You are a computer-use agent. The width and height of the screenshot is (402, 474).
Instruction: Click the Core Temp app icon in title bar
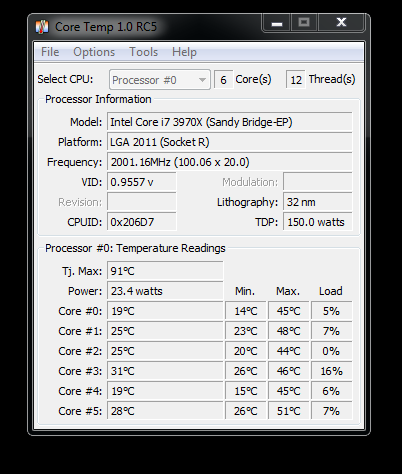42,27
